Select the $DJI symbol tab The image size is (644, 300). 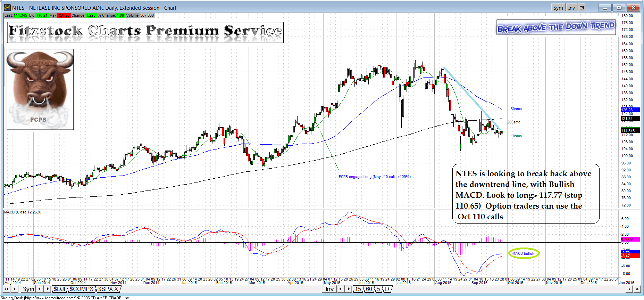coord(59,289)
